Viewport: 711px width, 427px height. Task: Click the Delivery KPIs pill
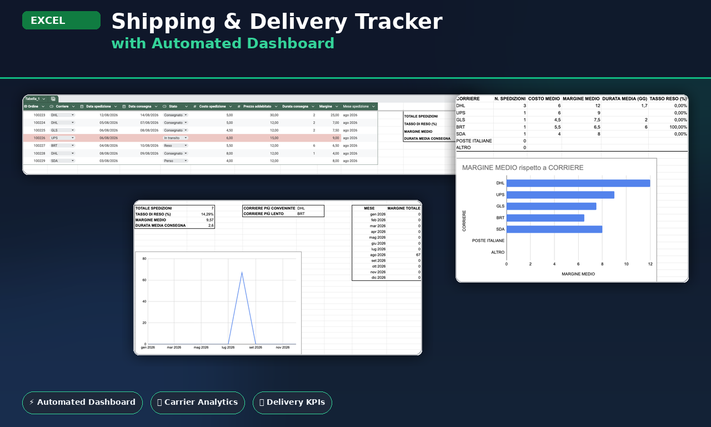(x=292, y=403)
